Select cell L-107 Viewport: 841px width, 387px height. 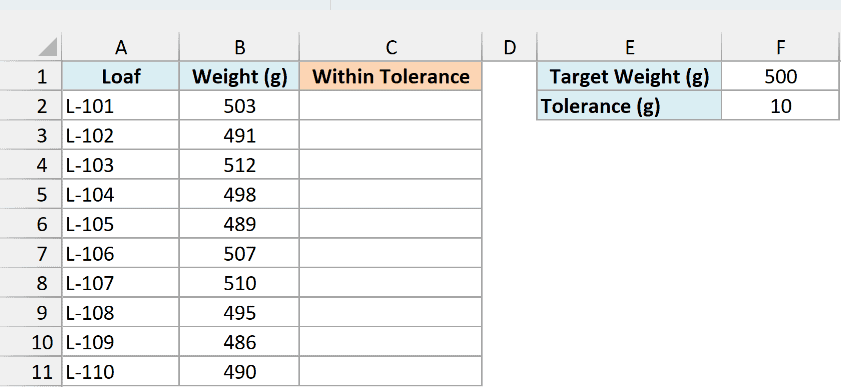click(x=121, y=282)
